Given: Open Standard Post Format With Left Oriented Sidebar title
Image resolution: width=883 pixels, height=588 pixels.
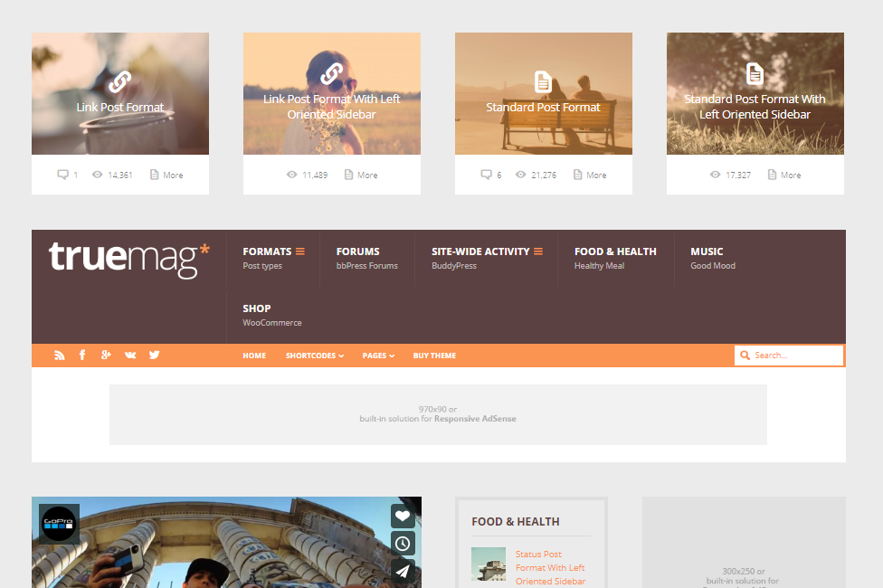Looking at the screenshot, I should 755,107.
